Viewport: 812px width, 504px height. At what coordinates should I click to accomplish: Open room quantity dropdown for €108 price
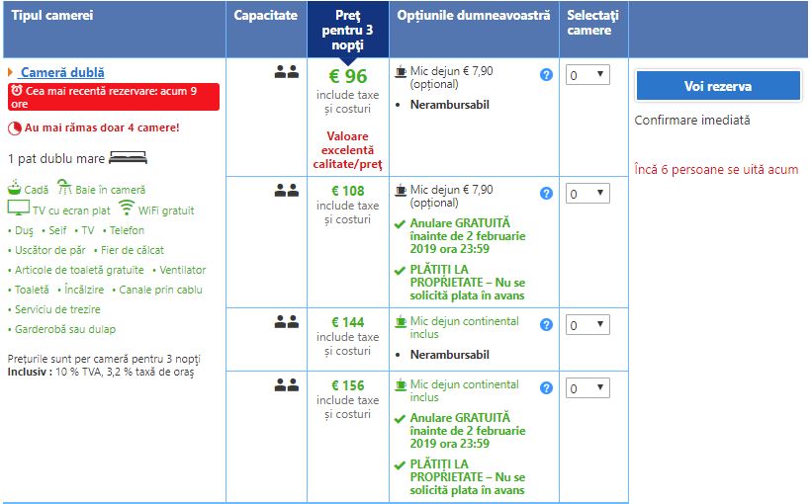click(x=588, y=194)
